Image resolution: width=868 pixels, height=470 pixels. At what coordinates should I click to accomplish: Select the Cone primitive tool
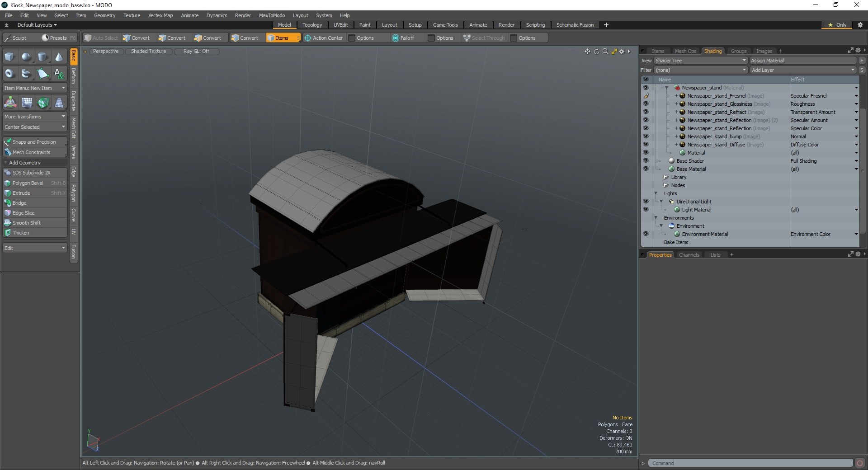pos(59,57)
